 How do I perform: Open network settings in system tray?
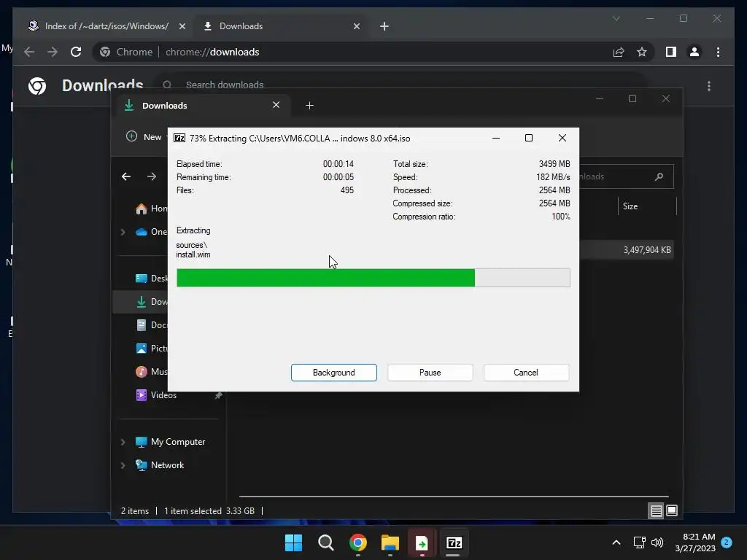tap(639, 542)
